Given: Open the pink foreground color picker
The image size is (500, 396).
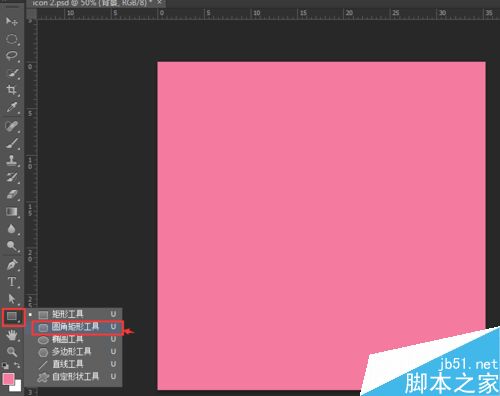Looking at the screenshot, I should tap(8, 379).
